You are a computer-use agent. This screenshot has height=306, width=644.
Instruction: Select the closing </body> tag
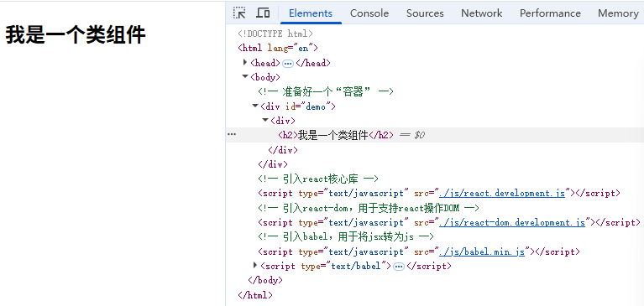[x=265, y=281]
